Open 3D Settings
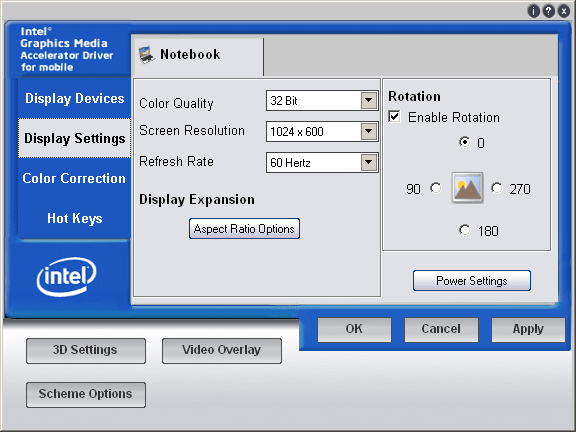Image resolution: width=576 pixels, height=432 pixels. 86,351
